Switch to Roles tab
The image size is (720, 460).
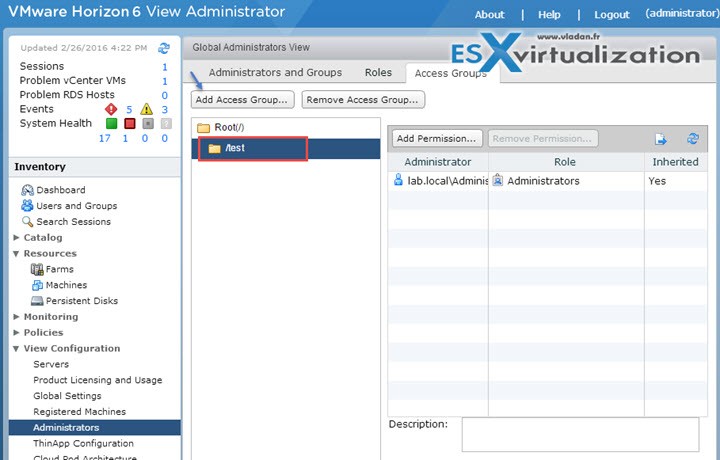point(378,73)
